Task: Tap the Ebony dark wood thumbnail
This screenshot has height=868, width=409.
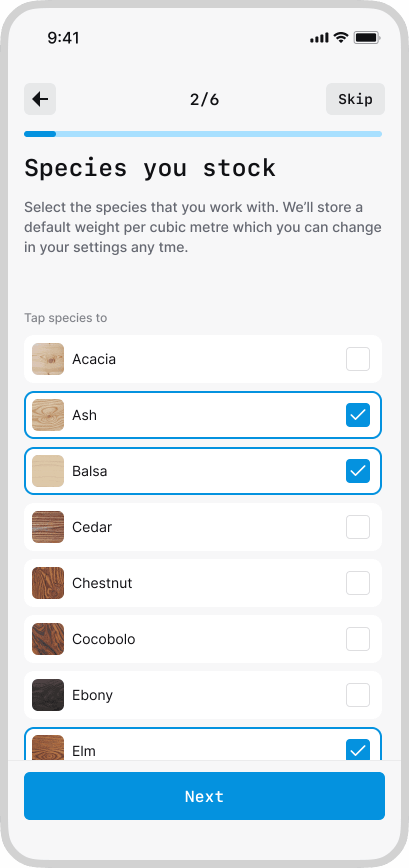Action: click(48, 695)
